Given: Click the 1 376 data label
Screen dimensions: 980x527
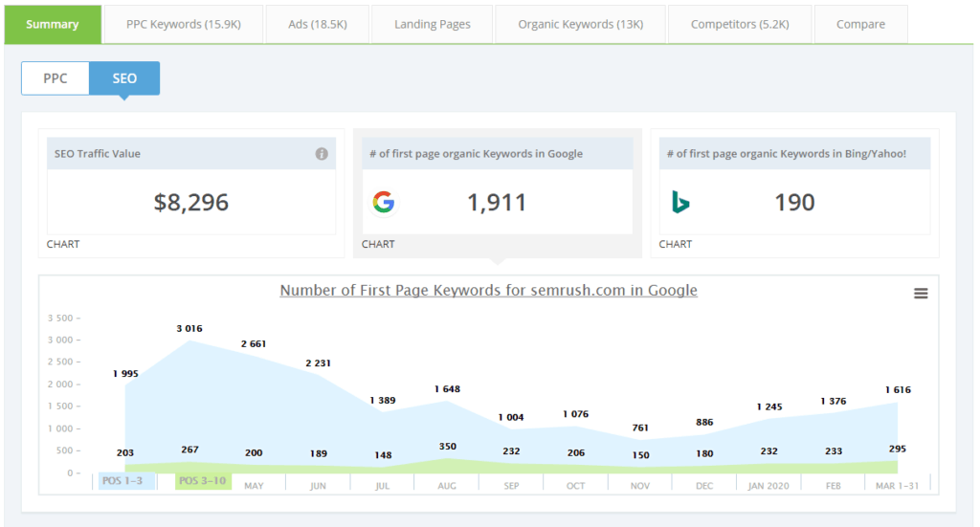Looking at the screenshot, I should pos(834,401).
